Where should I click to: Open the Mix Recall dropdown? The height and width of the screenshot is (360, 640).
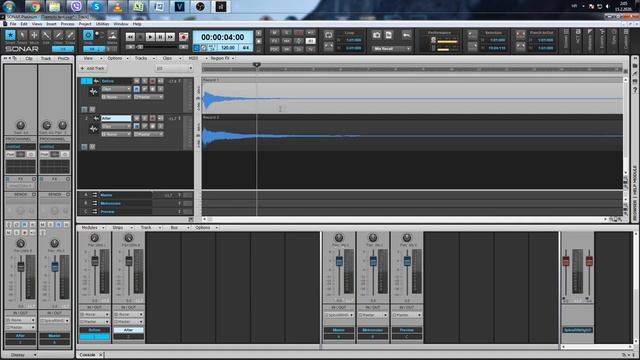coord(391,49)
